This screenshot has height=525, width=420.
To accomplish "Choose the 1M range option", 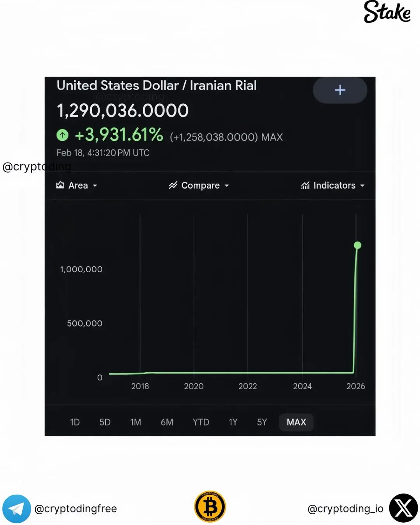I will 136,422.
